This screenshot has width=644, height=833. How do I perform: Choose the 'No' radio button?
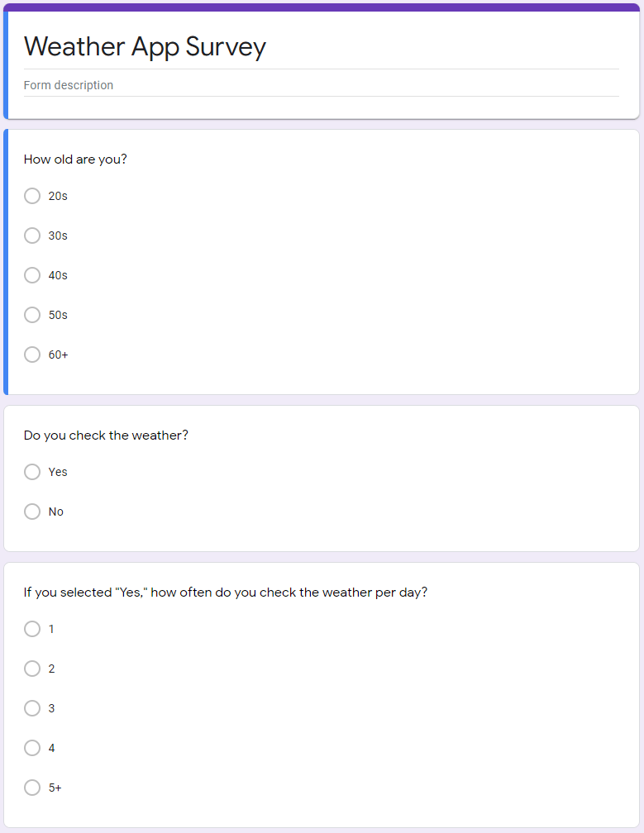32,512
